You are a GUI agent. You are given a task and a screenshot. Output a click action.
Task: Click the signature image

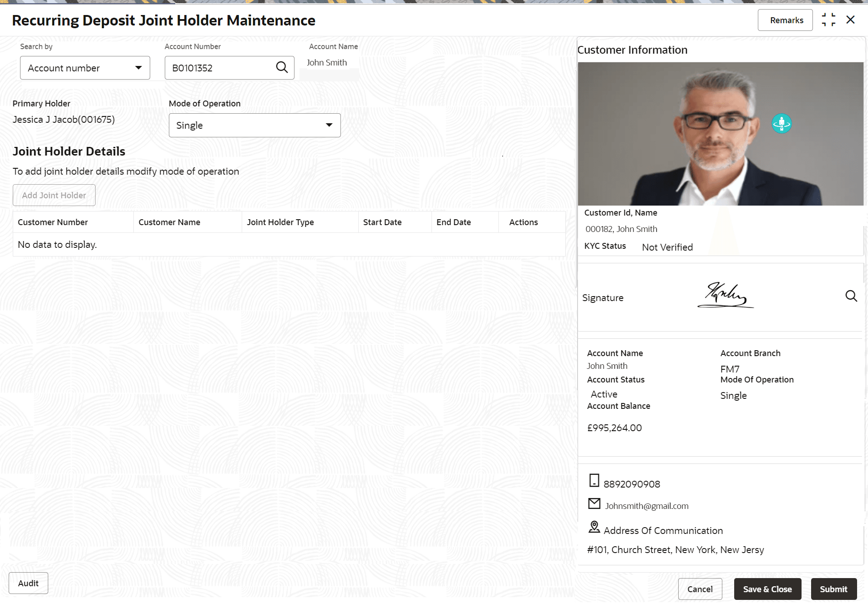tap(726, 295)
